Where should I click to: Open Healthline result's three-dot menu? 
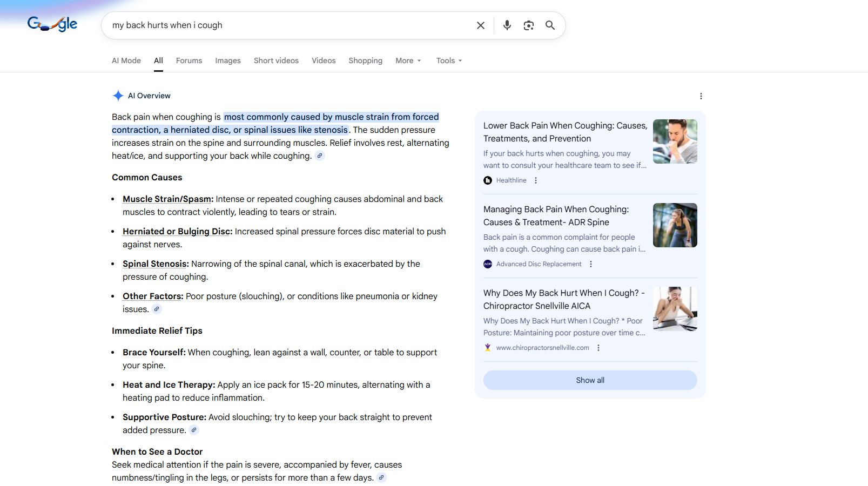536,180
